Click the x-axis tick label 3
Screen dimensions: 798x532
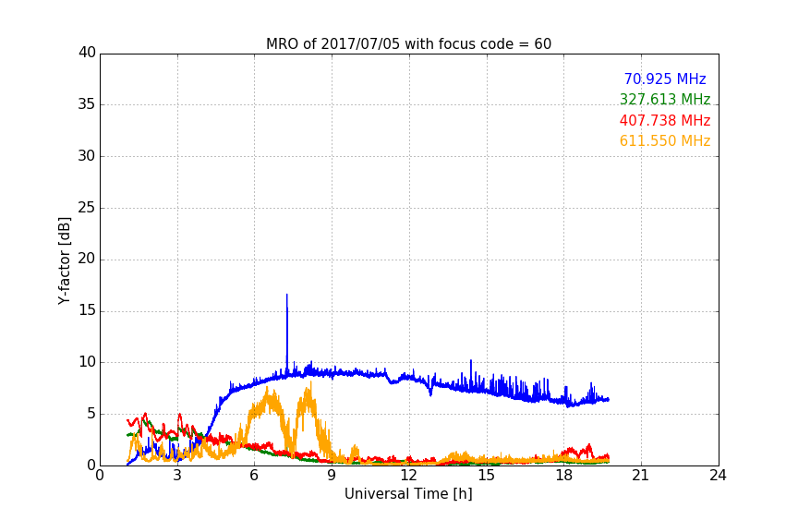(x=177, y=476)
